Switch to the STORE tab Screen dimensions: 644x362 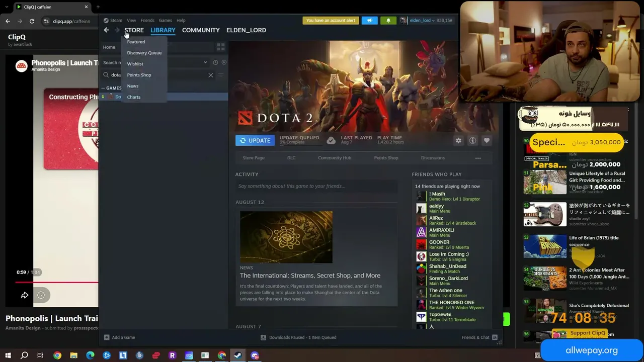[134, 30]
